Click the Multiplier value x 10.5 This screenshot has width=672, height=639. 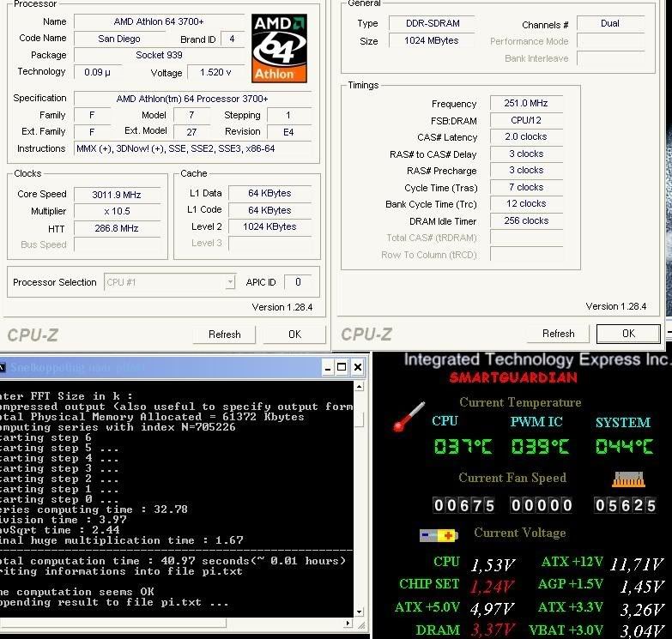(117, 212)
